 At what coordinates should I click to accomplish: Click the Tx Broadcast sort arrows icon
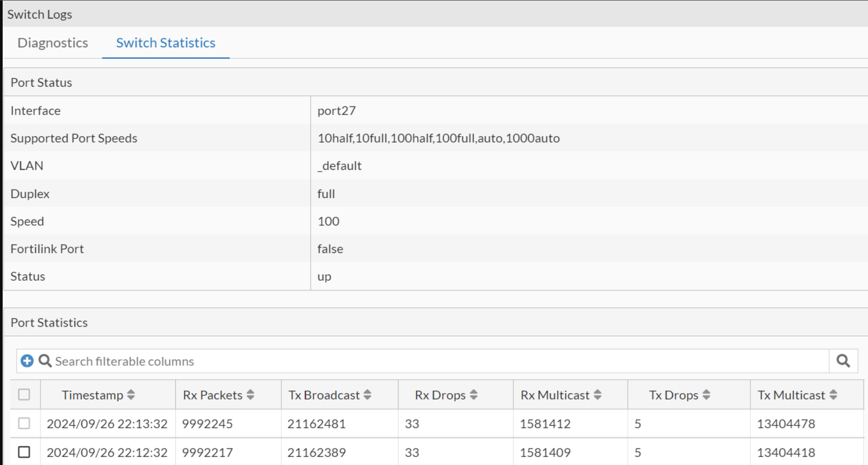click(x=367, y=395)
